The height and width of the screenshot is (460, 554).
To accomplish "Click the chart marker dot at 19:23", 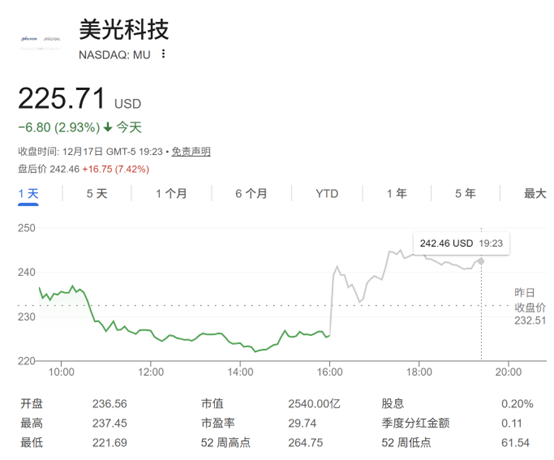I will [x=481, y=261].
